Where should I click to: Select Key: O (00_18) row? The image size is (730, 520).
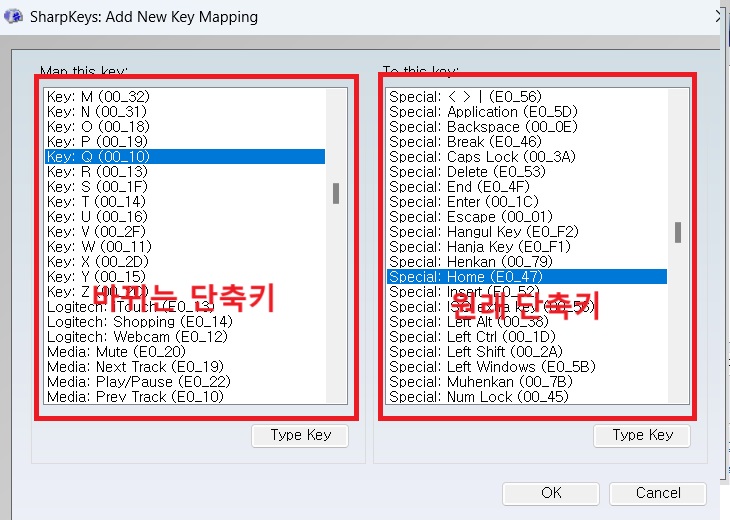click(x=185, y=126)
